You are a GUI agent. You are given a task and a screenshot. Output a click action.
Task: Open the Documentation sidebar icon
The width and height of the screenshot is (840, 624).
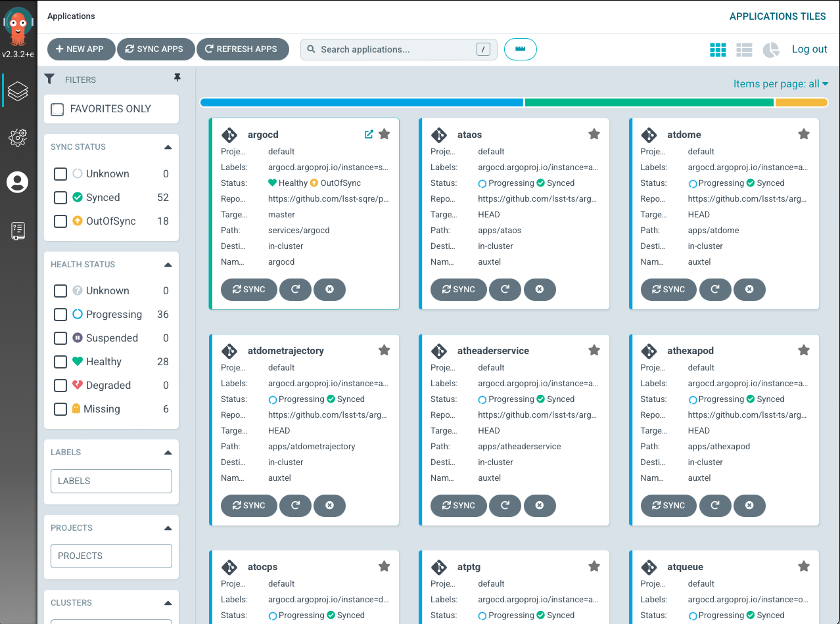18,231
